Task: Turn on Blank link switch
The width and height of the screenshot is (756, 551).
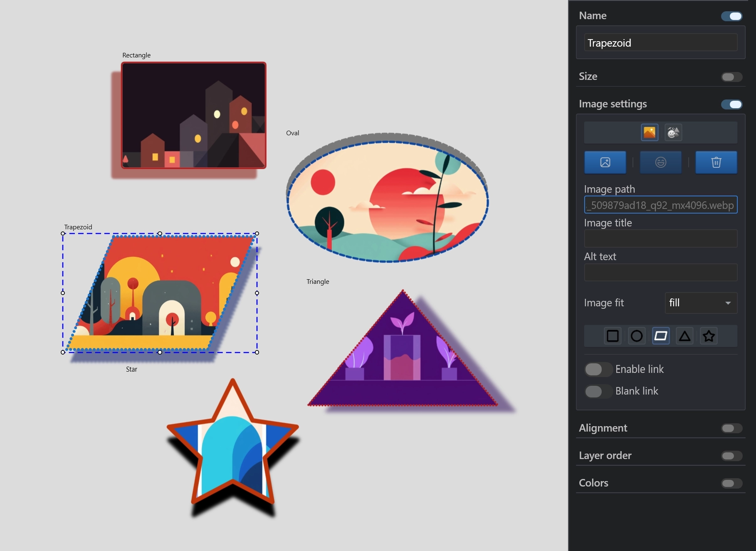Action: [x=598, y=391]
